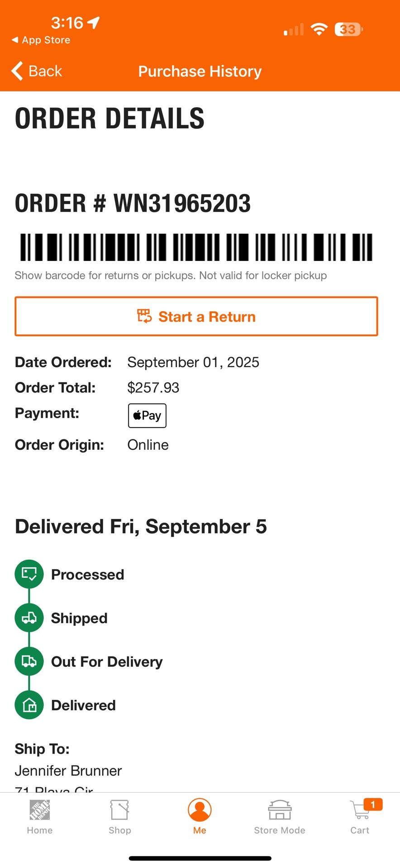Select the Processed status checkmark icon
400x868 pixels.
coord(29,574)
